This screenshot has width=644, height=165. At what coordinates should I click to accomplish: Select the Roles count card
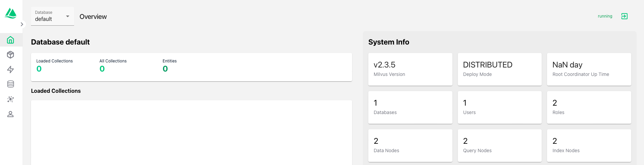pos(589,107)
